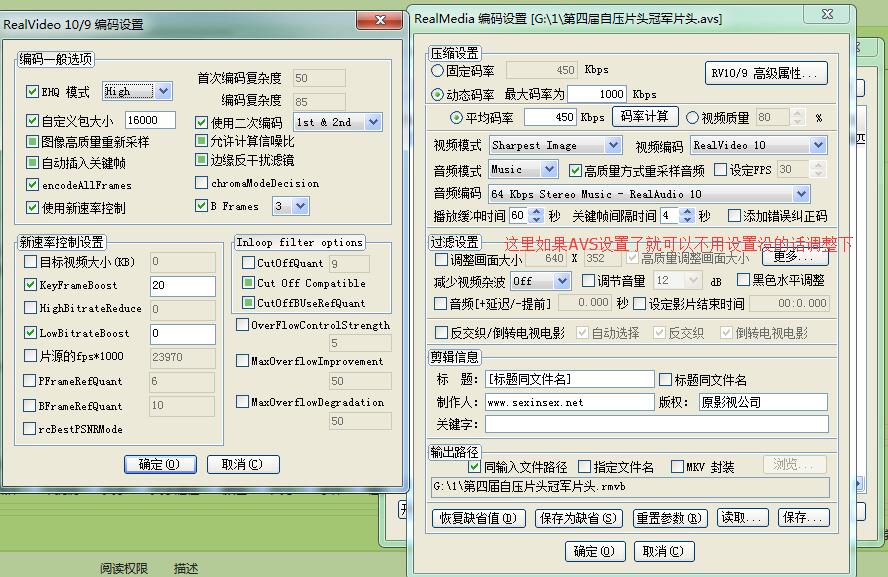888x577 pixels.
Task: Click the 码率计算 button
Action: click(644, 117)
